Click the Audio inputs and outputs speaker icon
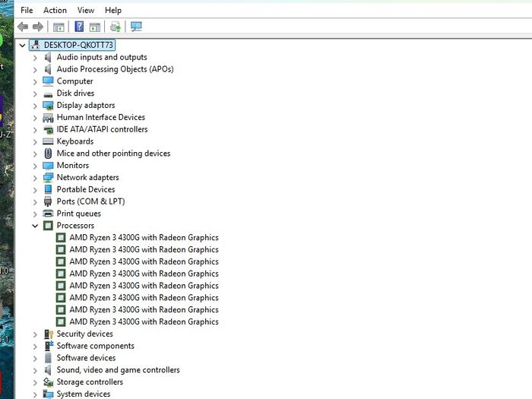 (48, 57)
